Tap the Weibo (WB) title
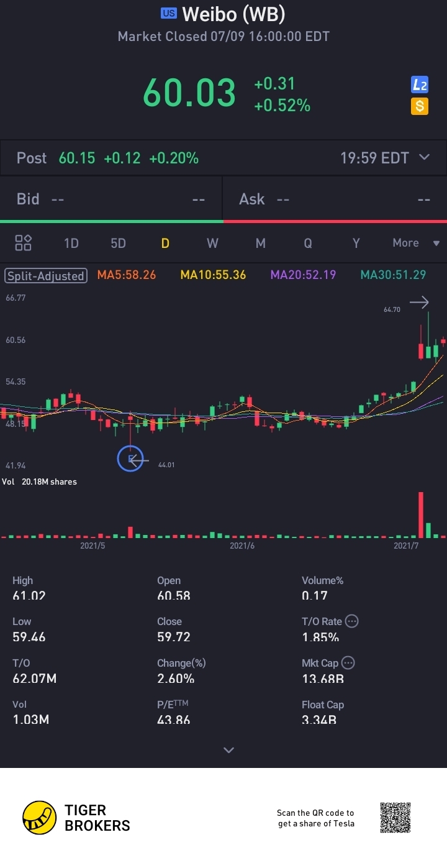This screenshot has width=447, height=868. pos(233,14)
